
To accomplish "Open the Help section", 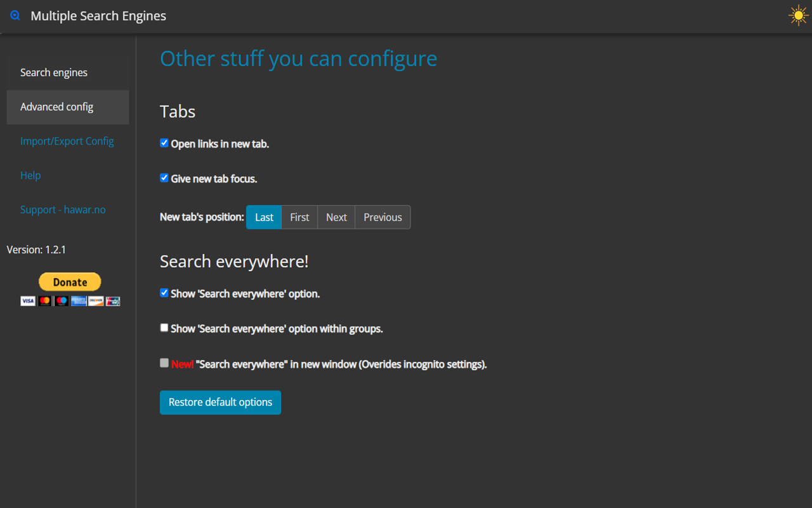I will 30,175.
